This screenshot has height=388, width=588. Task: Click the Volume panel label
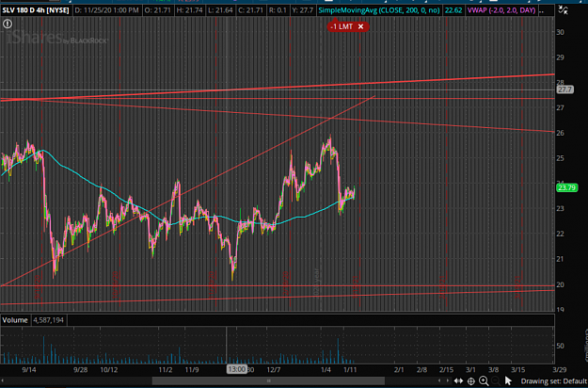15,320
